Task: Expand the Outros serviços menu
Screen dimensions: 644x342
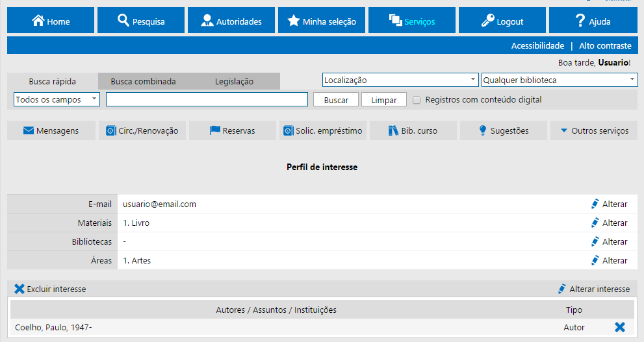Action: (594, 131)
